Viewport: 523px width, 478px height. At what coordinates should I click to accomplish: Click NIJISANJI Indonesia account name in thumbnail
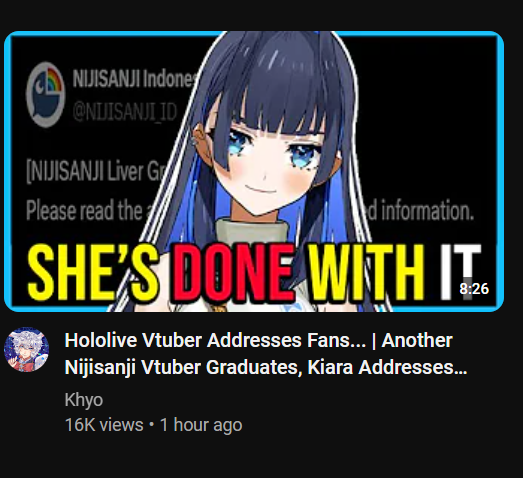click(x=135, y=79)
